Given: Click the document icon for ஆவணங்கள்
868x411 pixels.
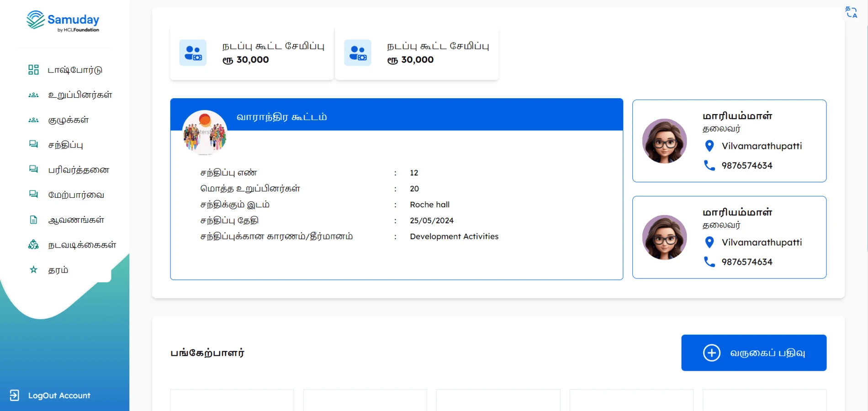Looking at the screenshot, I should point(33,220).
